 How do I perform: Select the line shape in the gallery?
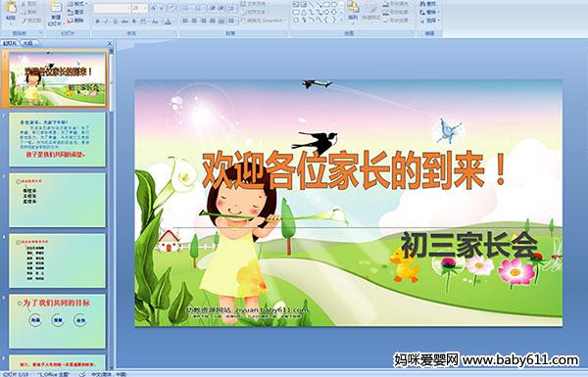click(x=311, y=5)
